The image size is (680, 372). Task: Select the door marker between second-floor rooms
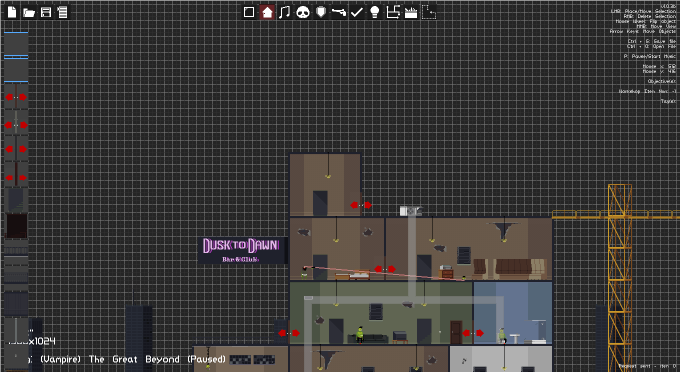coord(385,269)
